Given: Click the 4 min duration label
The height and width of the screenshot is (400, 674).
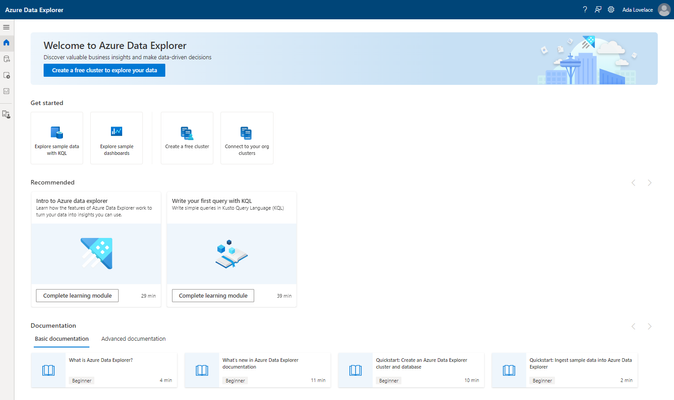Looking at the screenshot, I should coord(166,380).
